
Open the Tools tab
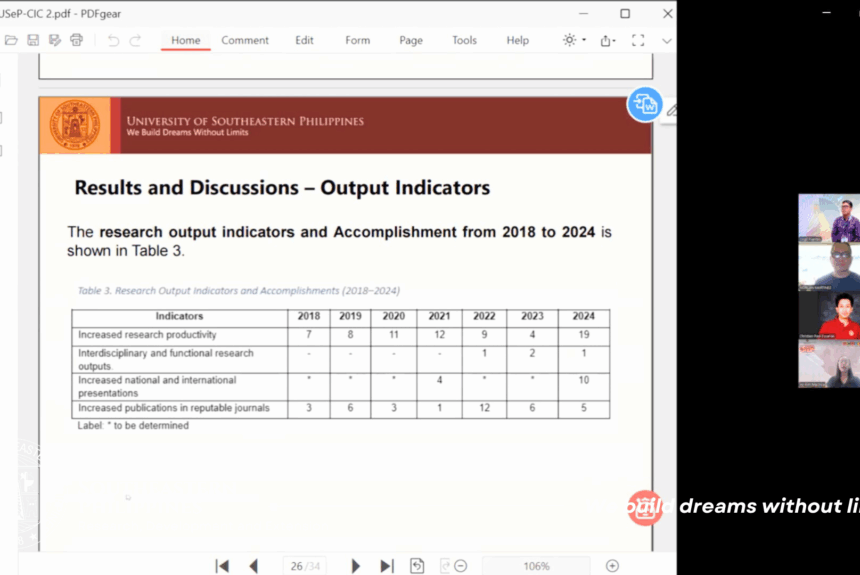(464, 40)
